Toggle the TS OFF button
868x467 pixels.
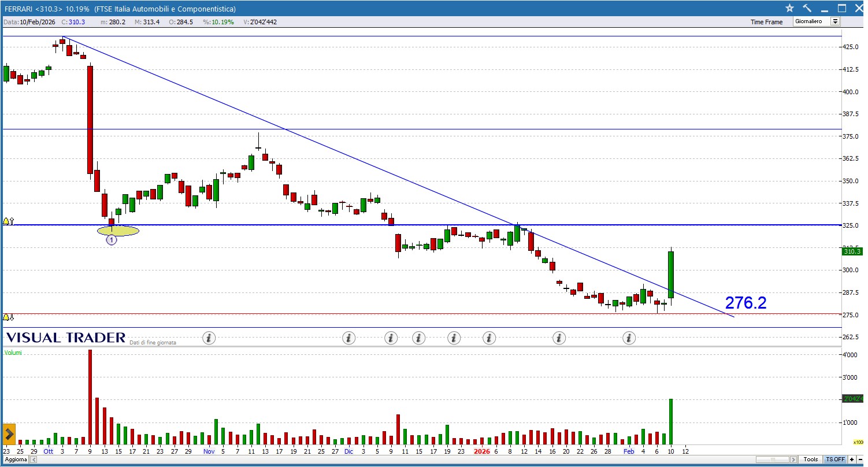[835, 459]
